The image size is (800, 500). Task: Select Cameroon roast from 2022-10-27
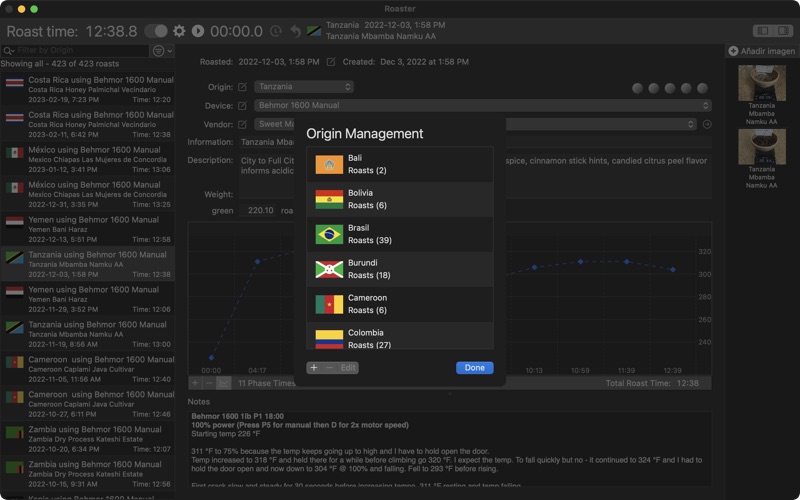click(x=87, y=404)
